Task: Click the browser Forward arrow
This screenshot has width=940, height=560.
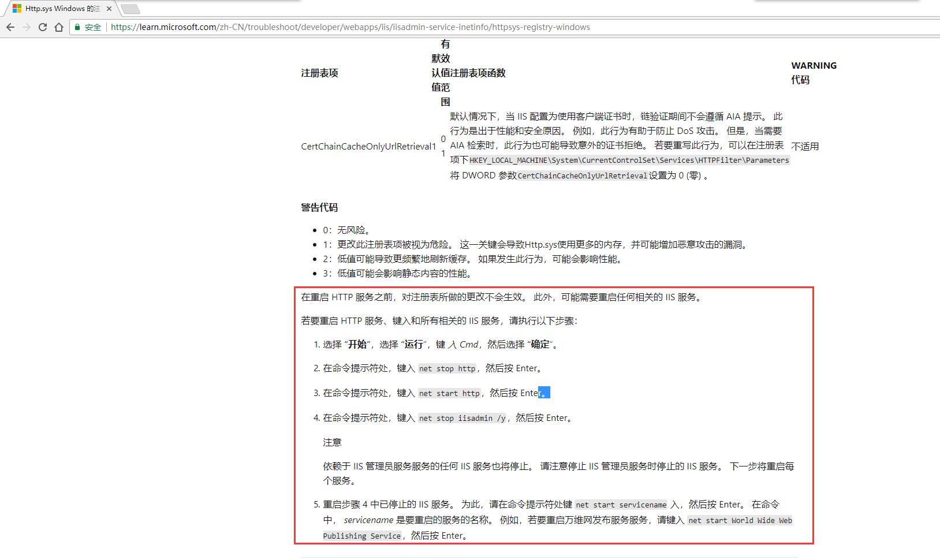Action: click(x=26, y=27)
